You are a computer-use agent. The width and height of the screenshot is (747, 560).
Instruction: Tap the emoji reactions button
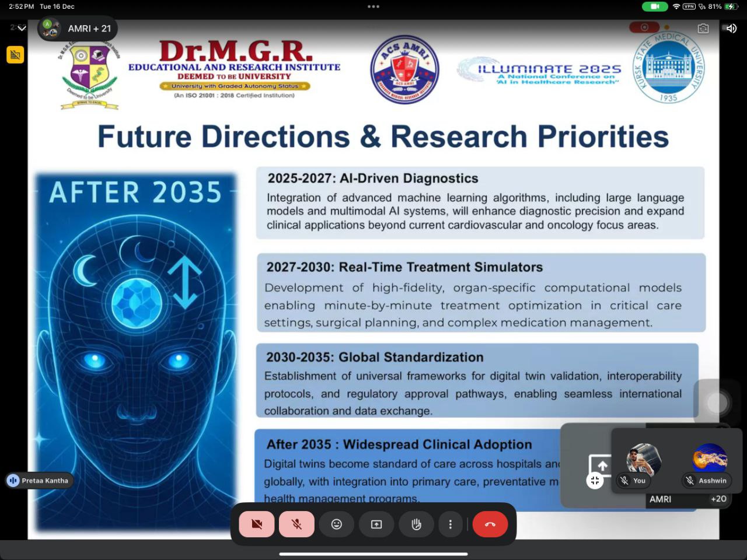337,524
